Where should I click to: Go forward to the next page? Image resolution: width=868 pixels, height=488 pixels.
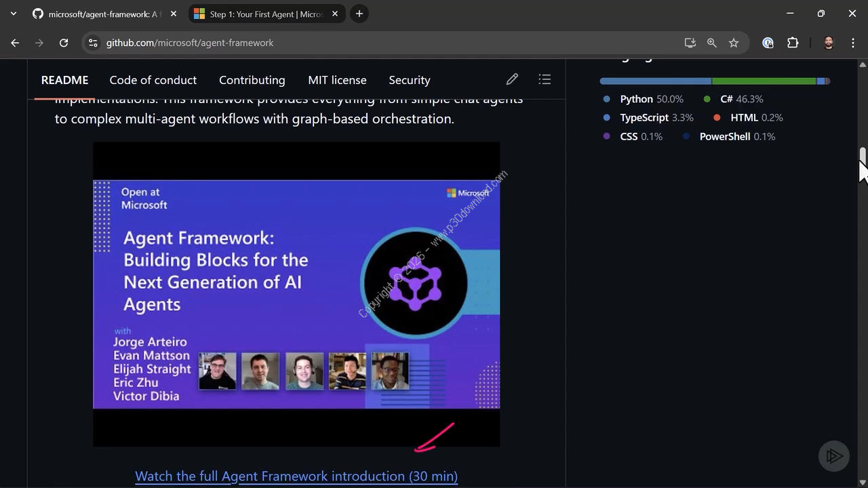[39, 43]
